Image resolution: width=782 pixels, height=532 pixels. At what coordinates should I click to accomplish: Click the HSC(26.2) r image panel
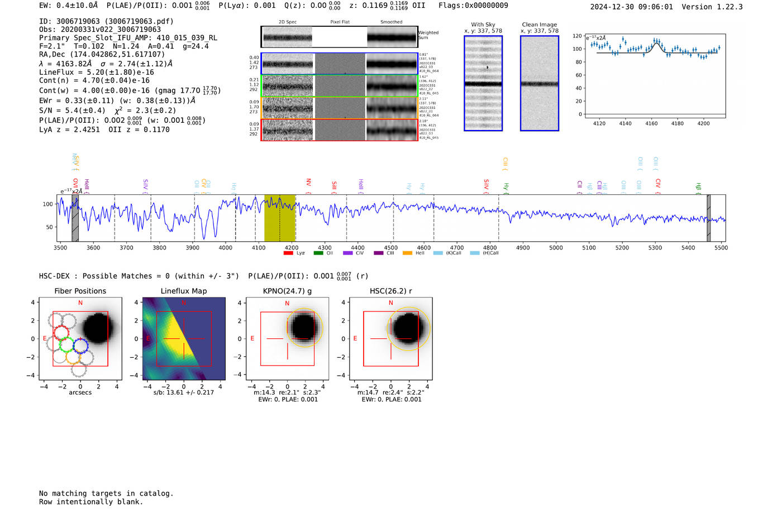coord(390,338)
